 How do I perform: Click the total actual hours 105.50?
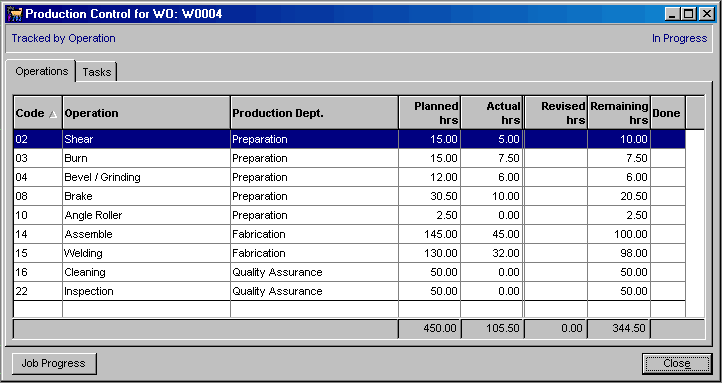492,329
